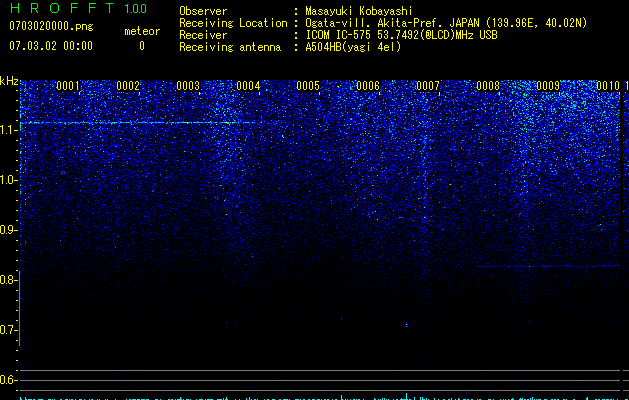Click the 0.7 frequency axis label

point(7,330)
